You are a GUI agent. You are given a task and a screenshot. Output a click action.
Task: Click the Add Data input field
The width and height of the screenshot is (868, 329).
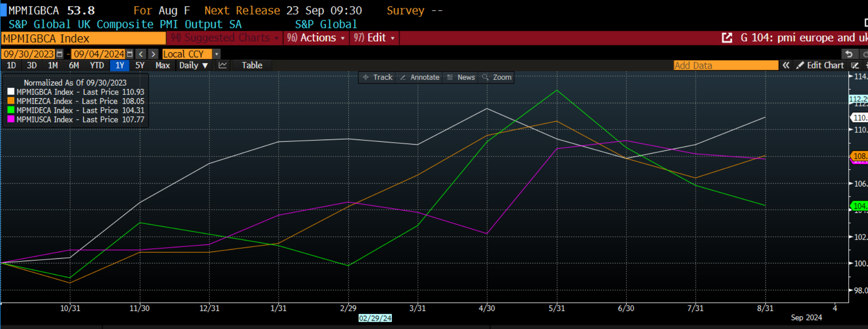[725, 65]
